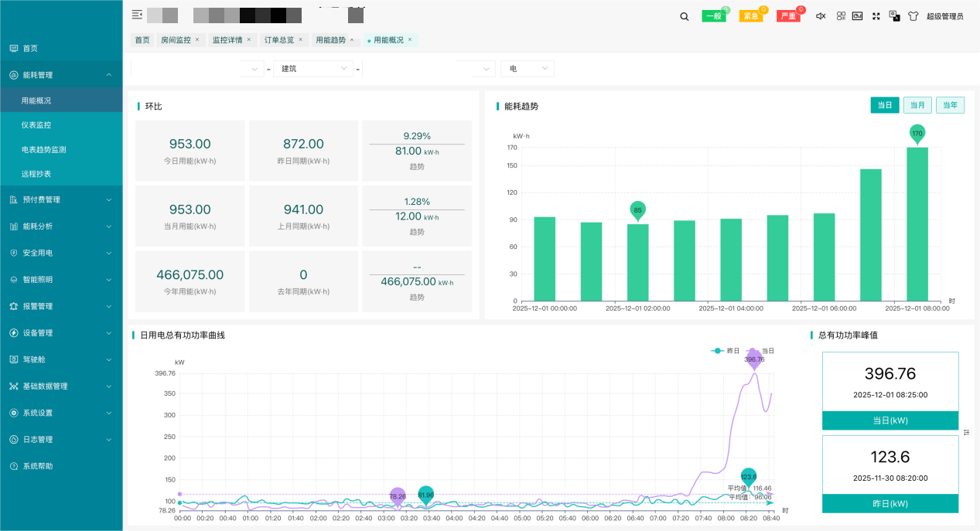This screenshot has width=980, height=531.
Task: Switch to the 订单总览 tab
Action: [282, 39]
